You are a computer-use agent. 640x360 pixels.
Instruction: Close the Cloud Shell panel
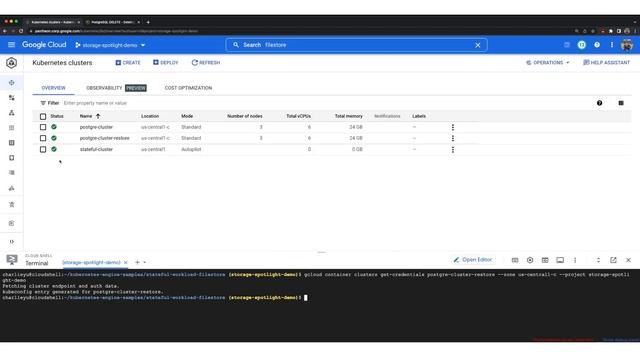[x=628, y=260]
